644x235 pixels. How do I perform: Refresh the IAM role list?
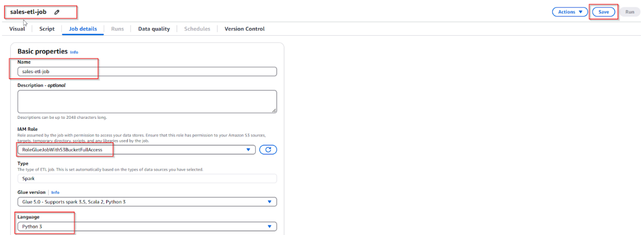point(268,150)
